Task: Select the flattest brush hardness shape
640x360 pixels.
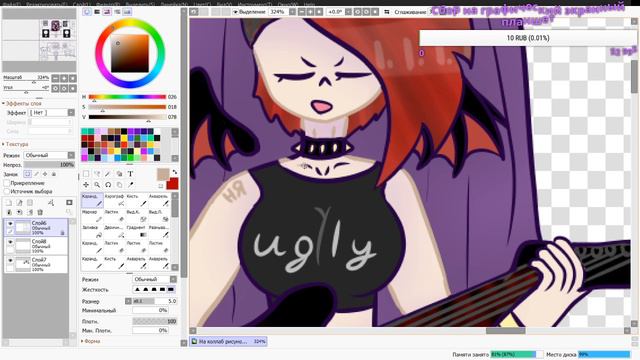Action: coord(171,289)
